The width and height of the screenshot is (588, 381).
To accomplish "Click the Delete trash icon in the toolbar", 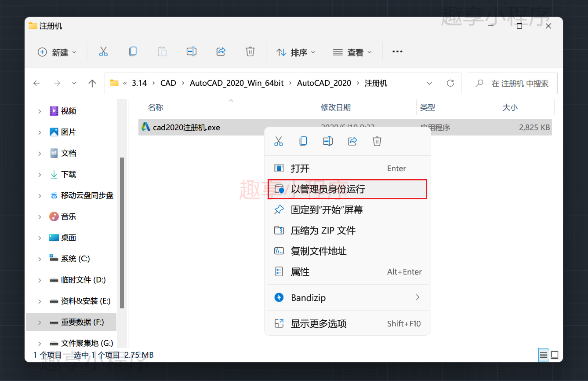I will click(x=250, y=52).
